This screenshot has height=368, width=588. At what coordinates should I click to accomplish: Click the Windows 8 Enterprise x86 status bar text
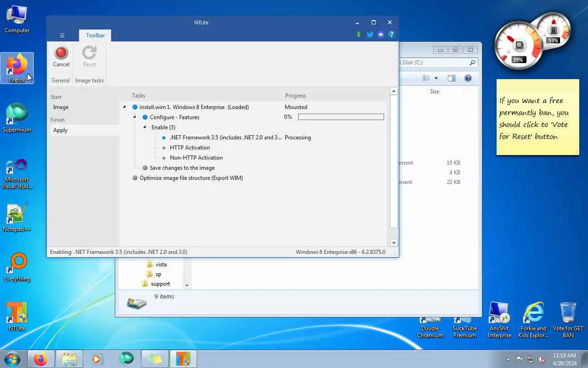click(x=340, y=252)
